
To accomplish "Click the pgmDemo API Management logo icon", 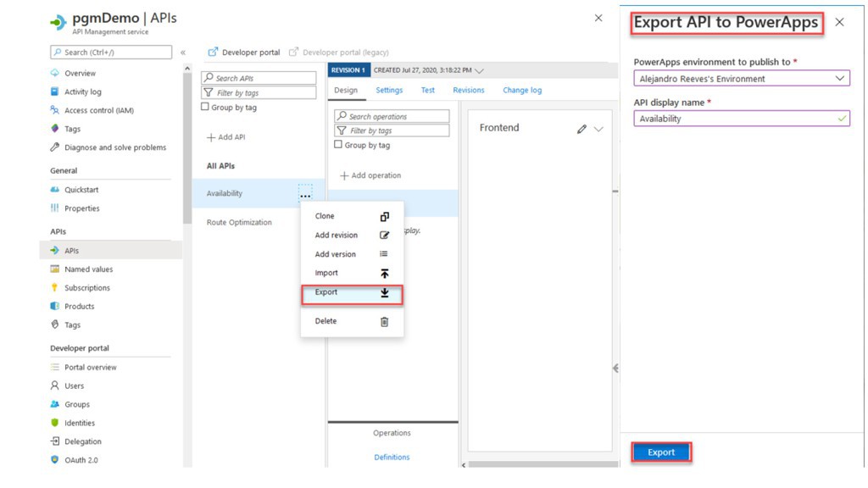I will pyautogui.click(x=58, y=22).
